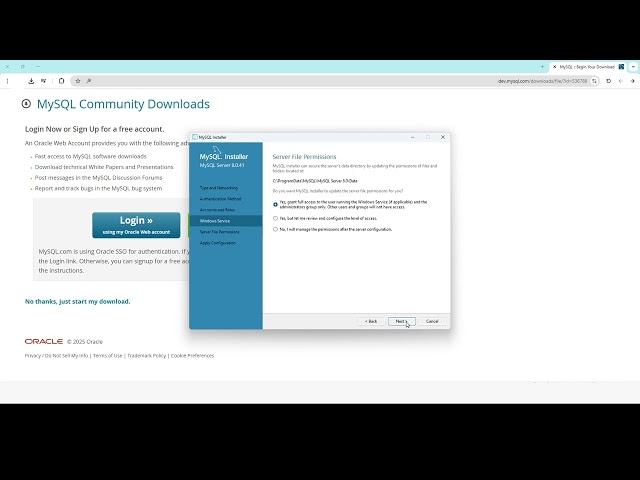The width and height of the screenshot is (640, 480).
Task: Click 'Fast access to MySQL software downloads' text
Action: point(91,156)
